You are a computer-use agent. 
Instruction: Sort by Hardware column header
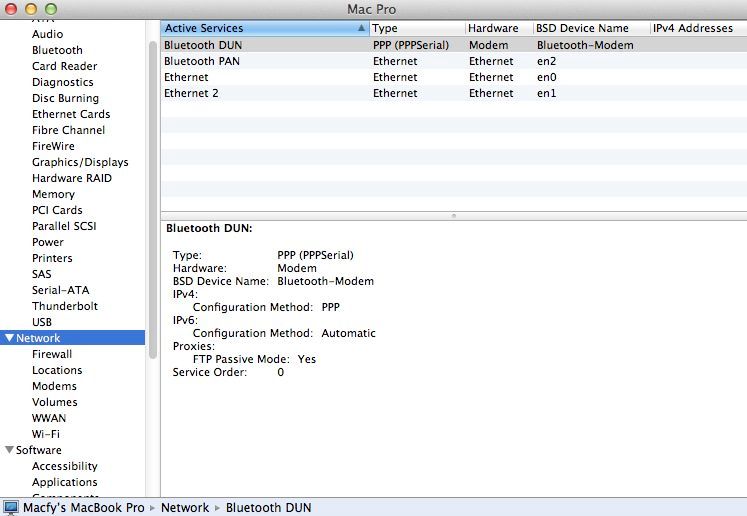[x=499, y=28]
